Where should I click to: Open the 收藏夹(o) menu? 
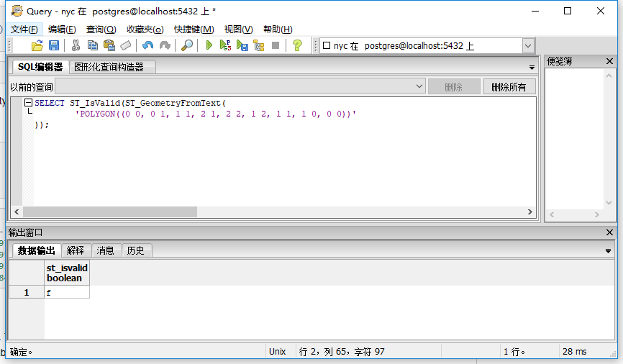145,29
